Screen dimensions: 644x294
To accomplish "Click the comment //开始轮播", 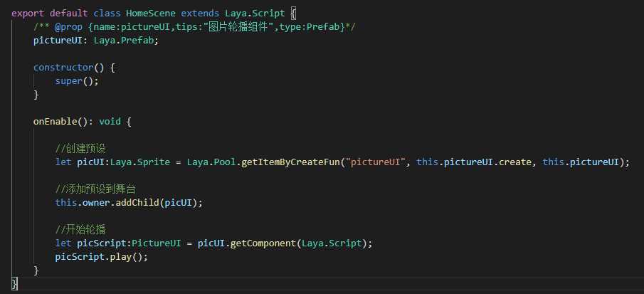I will 81,229.
